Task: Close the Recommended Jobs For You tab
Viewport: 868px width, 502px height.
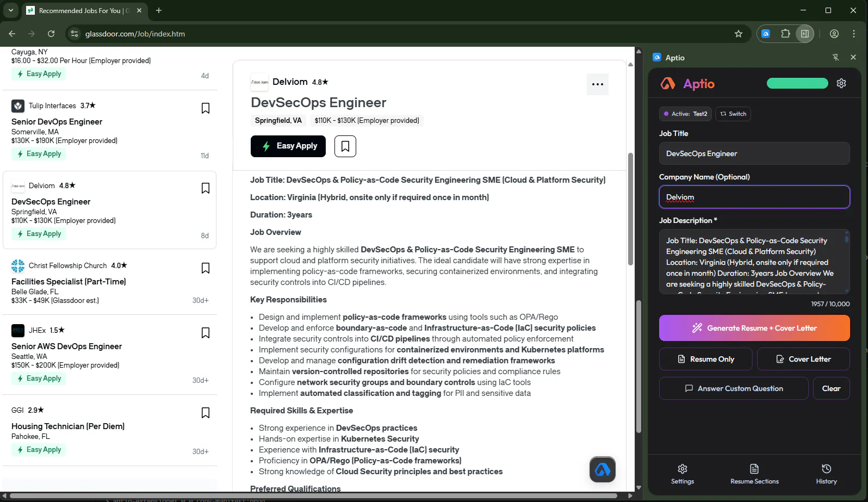Action: (139, 10)
